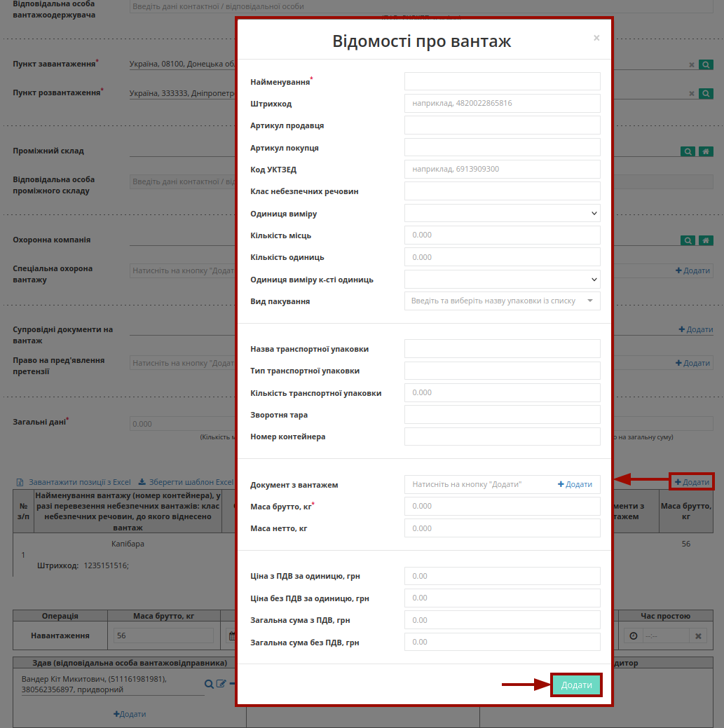Click Зберегти шаблон Excel link
The height and width of the screenshot is (728, 724).
pos(186,482)
